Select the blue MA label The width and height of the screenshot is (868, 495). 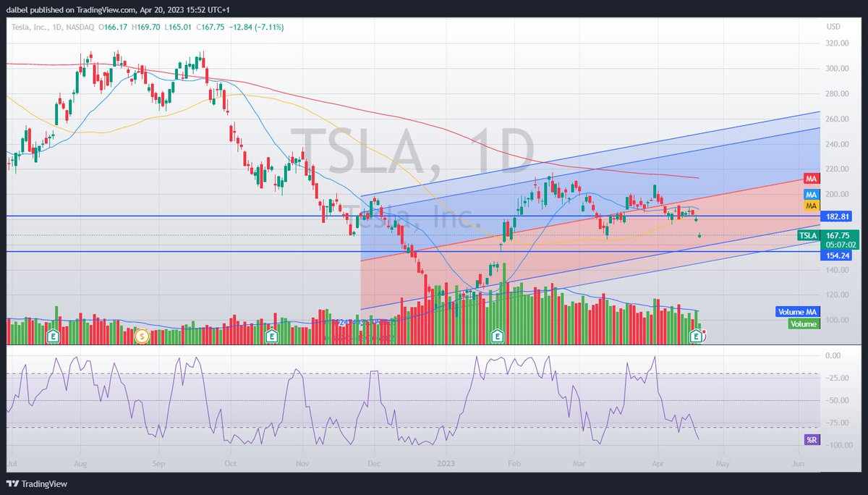[x=812, y=195]
